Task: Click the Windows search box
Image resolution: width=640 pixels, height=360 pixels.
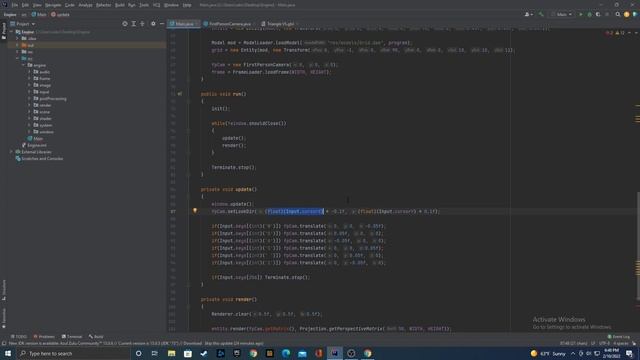Action: pyautogui.click(x=73, y=353)
